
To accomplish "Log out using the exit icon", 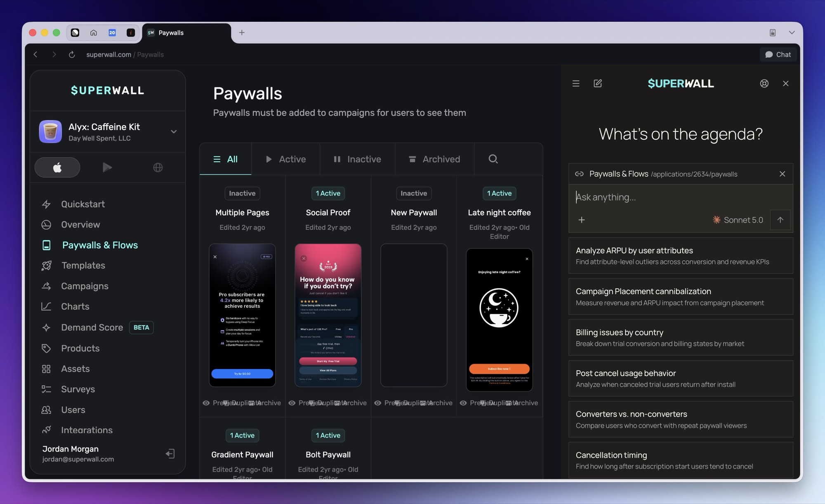I will pyautogui.click(x=170, y=454).
